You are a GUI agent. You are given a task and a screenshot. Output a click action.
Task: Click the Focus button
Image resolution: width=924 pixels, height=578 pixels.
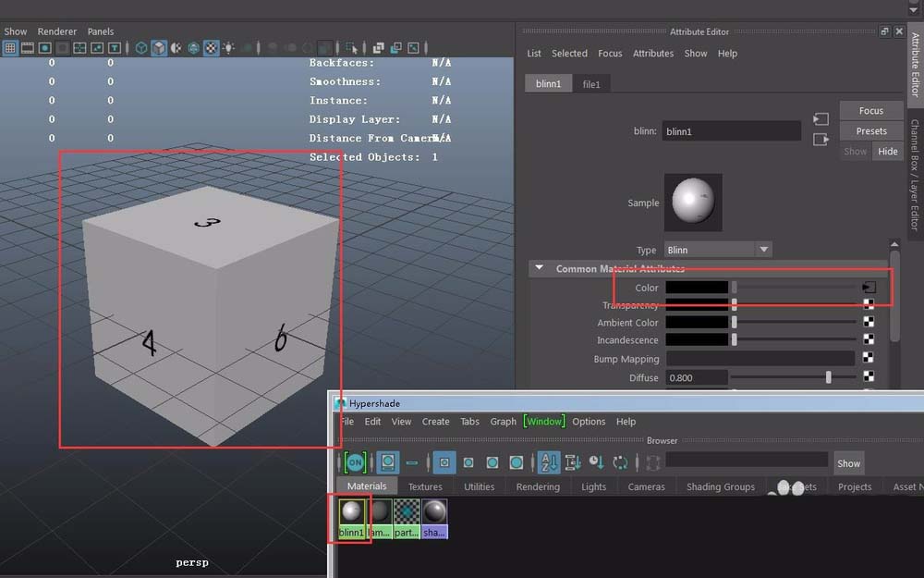point(871,110)
